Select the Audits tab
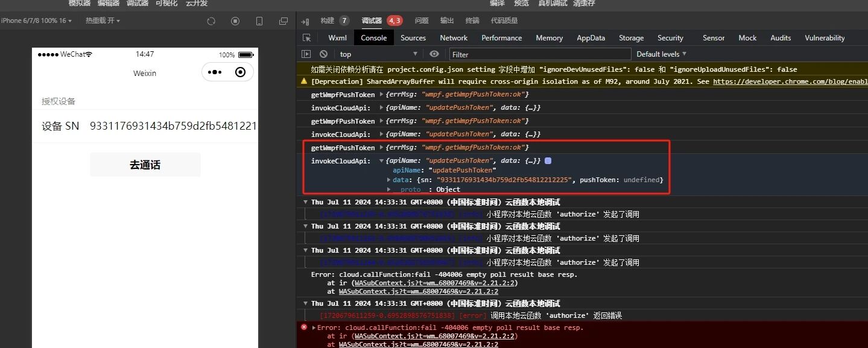 click(781, 38)
